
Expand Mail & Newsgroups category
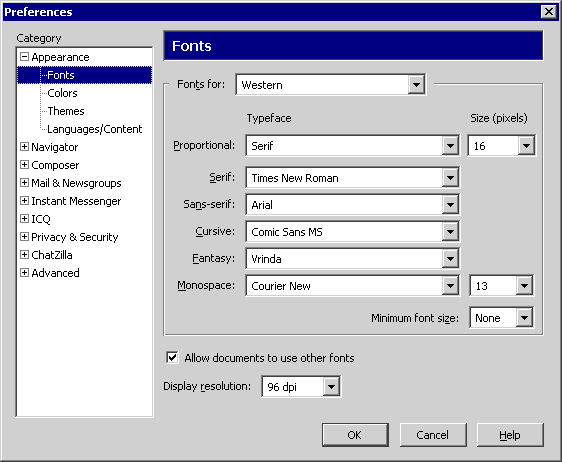coord(24,182)
